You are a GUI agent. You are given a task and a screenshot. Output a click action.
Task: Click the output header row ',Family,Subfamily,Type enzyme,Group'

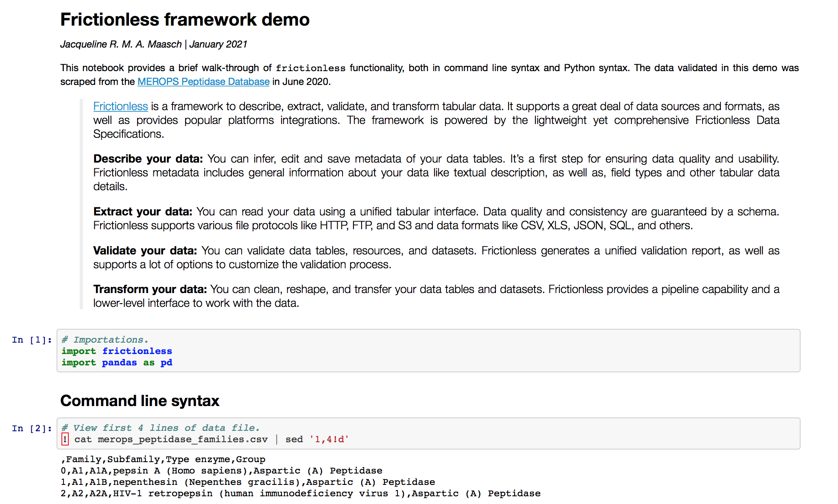tap(163, 459)
